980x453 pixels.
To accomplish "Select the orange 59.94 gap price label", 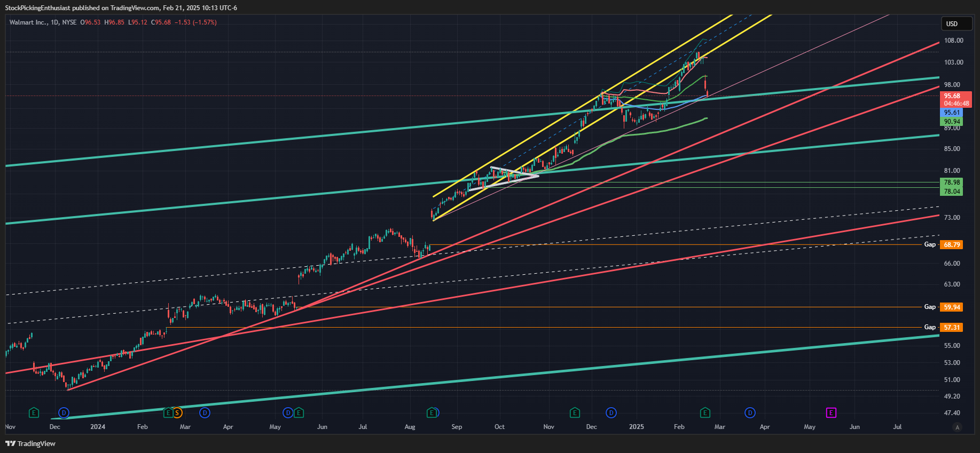I will pyautogui.click(x=952, y=307).
